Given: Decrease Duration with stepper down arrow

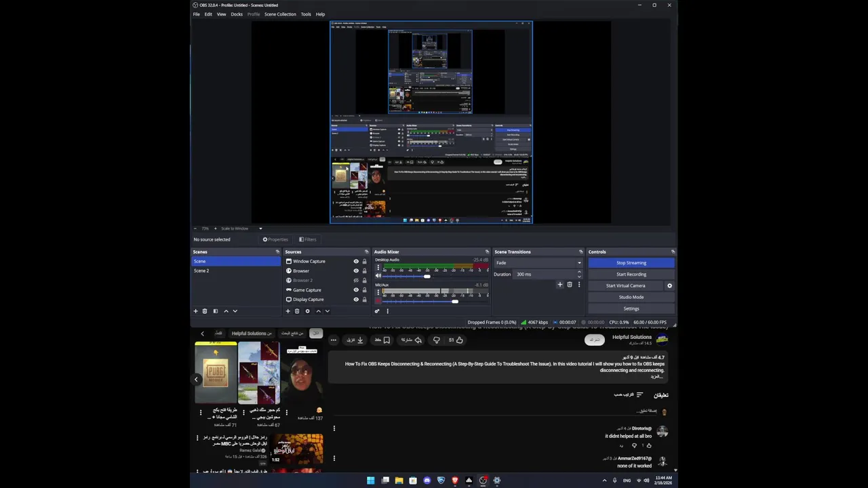Looking at the screenshot, I should (579, 277).
